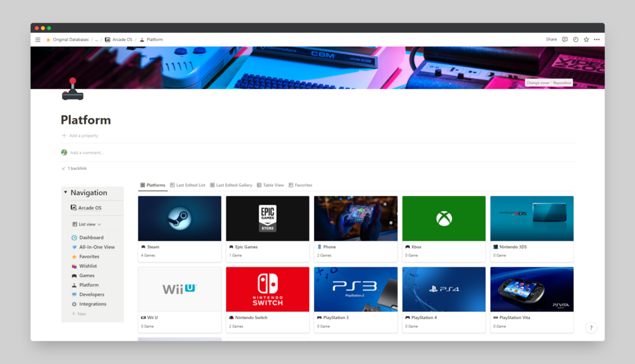This screenshot has height=364, width=635.
Task: Open the List view dropdown
Action: click(87, 224)
